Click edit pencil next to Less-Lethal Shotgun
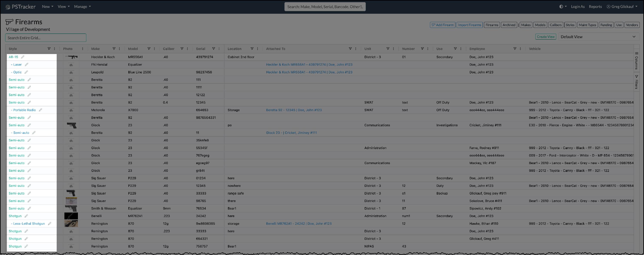This screenshot has width=644, height=255. pos(50,223)
